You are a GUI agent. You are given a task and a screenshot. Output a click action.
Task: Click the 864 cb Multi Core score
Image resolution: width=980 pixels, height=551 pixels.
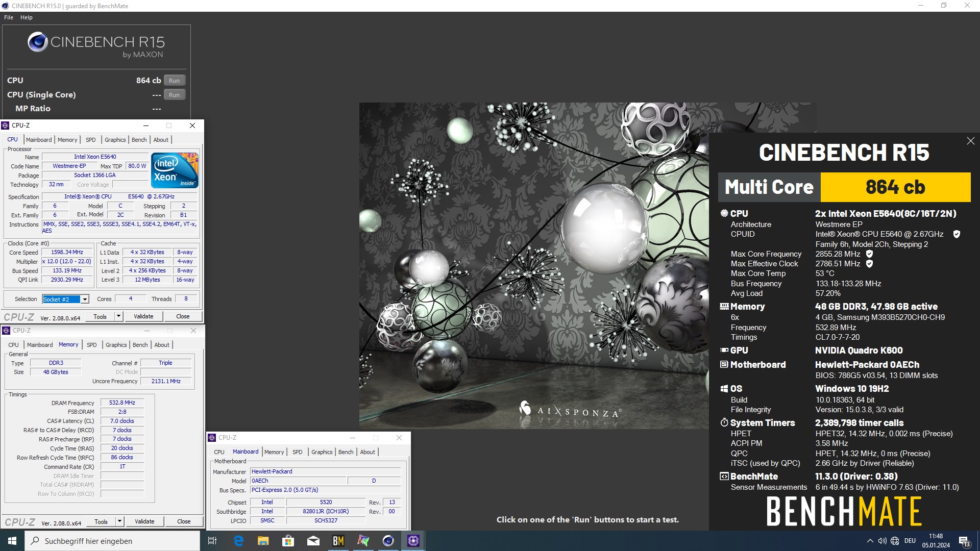click(895, 187)
